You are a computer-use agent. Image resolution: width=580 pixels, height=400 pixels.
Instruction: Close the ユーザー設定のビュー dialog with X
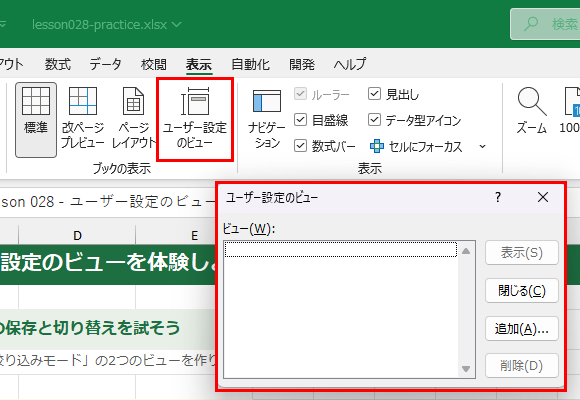tap(543, 197)
